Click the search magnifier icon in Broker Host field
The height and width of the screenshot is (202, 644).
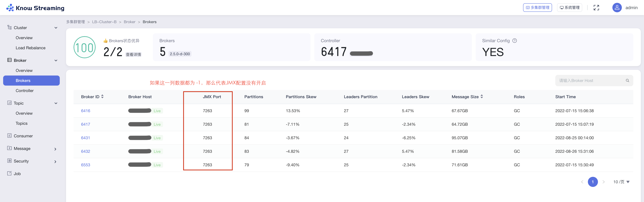point(627,81)
